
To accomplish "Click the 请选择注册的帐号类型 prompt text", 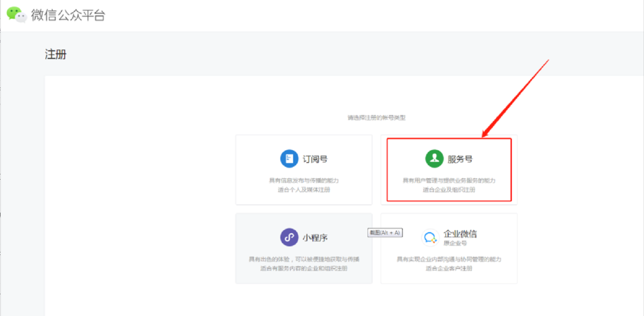I will tap(377, 118).
